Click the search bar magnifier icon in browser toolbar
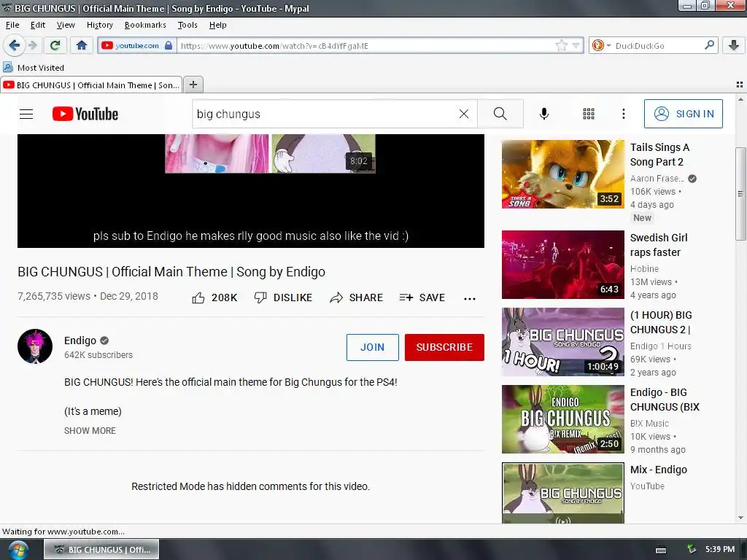Image resolution: width=747 pixels, height=560 pixels. (x=709, y=45)
